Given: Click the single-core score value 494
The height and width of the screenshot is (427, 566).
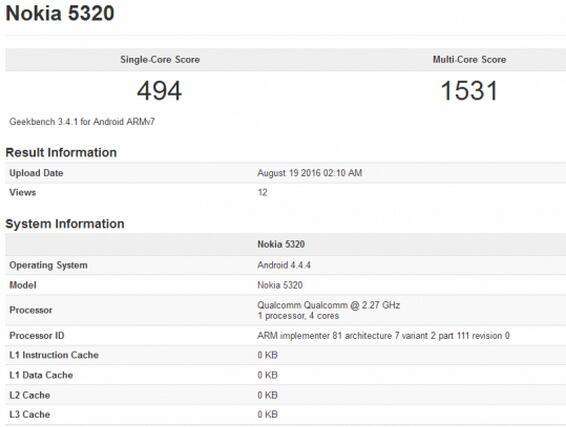Looking at the screenshot, I should 159,91.
